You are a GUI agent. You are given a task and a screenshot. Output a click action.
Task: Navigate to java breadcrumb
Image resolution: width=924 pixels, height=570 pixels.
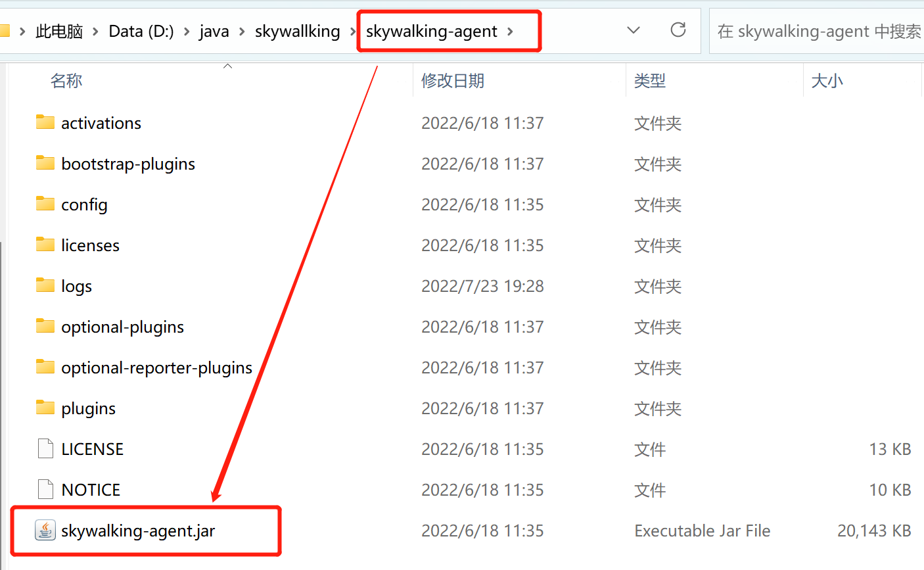[x=214, y=31]
